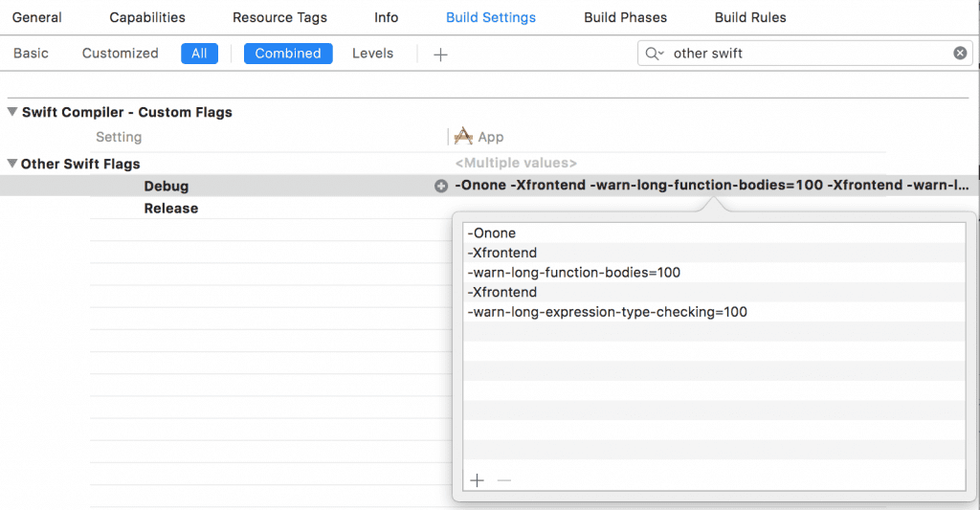Click the Debug flags value text
980x510 pixels.
point(712,185)
